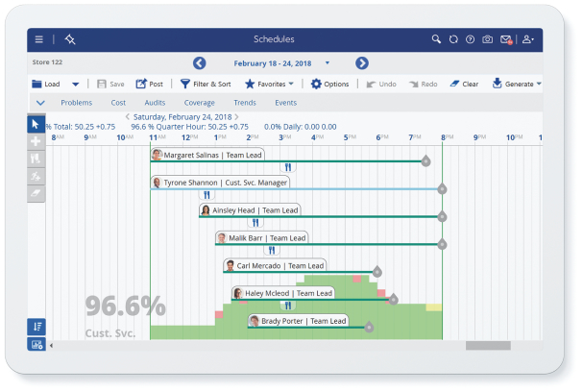Select the pointer arrow tool
The width and height of the screenshot is (583, 392).
[36, 124]
